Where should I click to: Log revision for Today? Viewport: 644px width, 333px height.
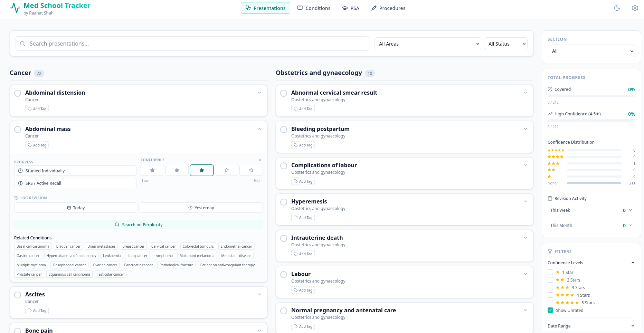(x=76, y=208)
